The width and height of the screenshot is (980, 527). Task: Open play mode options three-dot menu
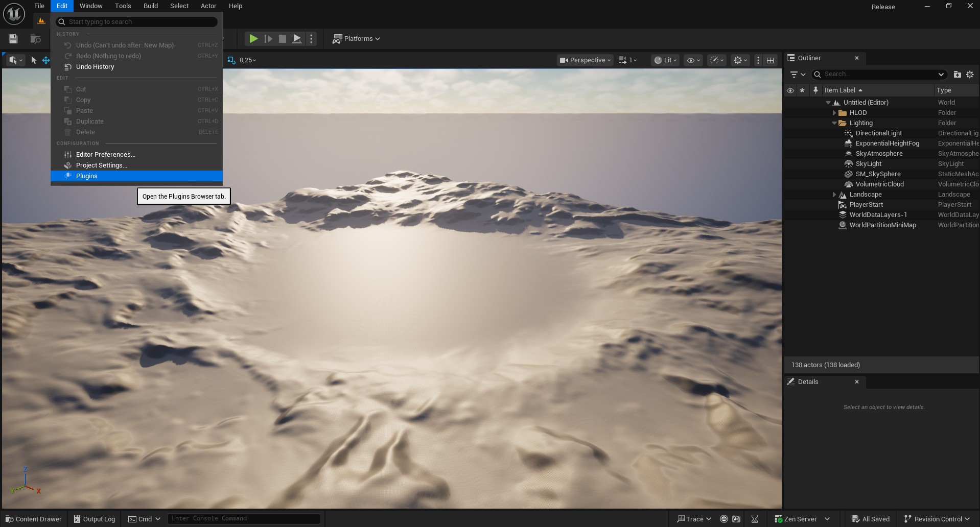[x=311, y=39]
